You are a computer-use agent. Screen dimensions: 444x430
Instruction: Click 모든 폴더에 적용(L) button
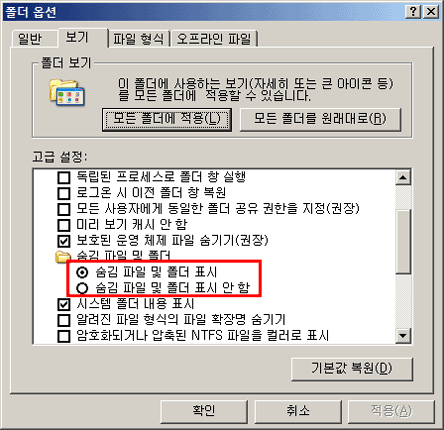[167, 119]
